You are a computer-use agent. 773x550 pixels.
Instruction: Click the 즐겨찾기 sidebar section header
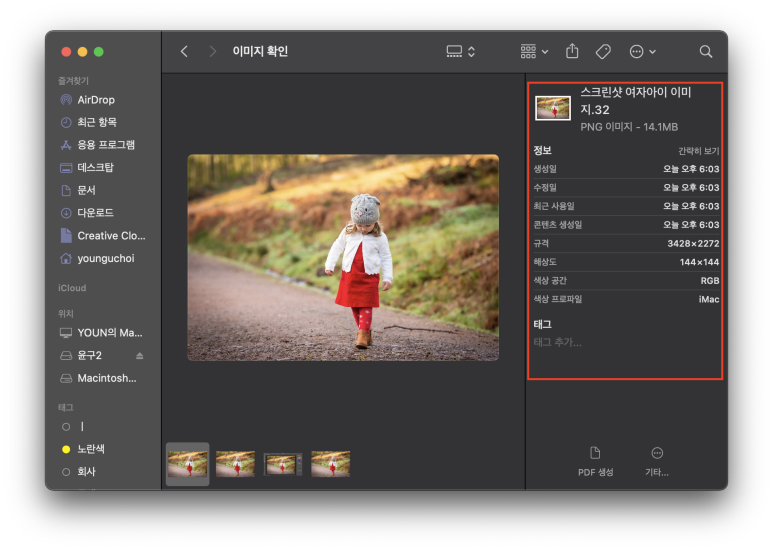click(73, 80)
